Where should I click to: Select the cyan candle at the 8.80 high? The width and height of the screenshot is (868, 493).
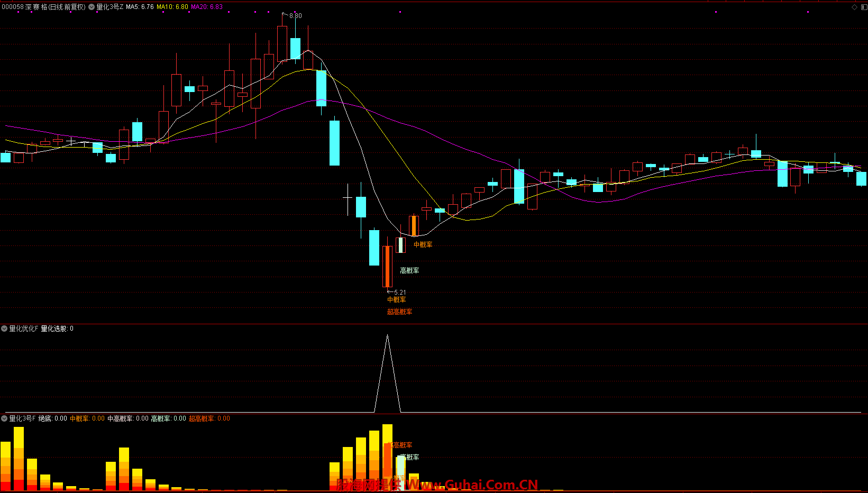coord(295,48)
